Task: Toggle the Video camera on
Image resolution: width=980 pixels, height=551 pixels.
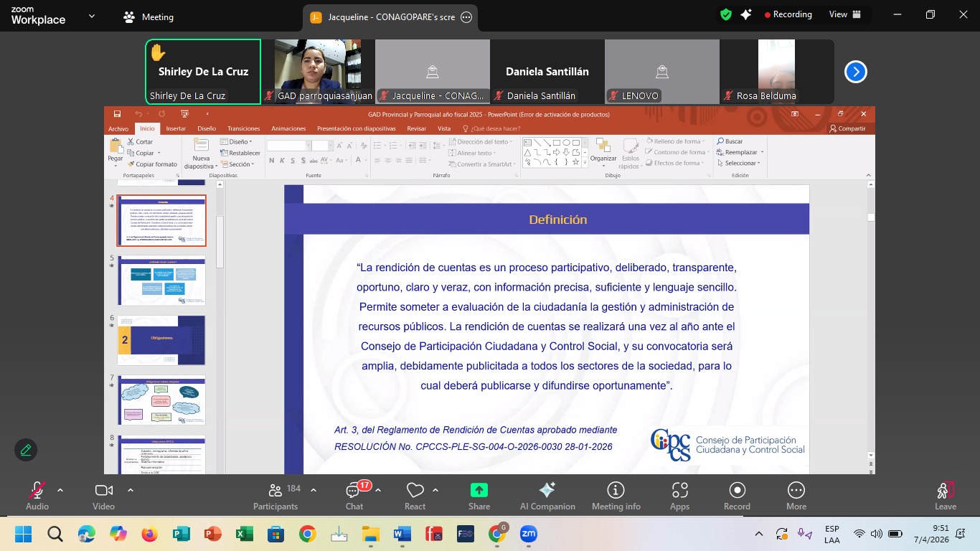Action: (103, 495)
